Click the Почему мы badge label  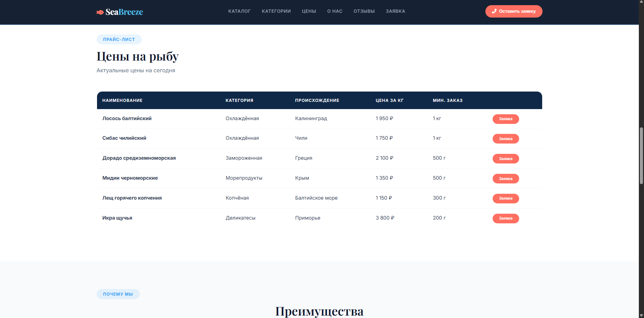tap(118, 294)
